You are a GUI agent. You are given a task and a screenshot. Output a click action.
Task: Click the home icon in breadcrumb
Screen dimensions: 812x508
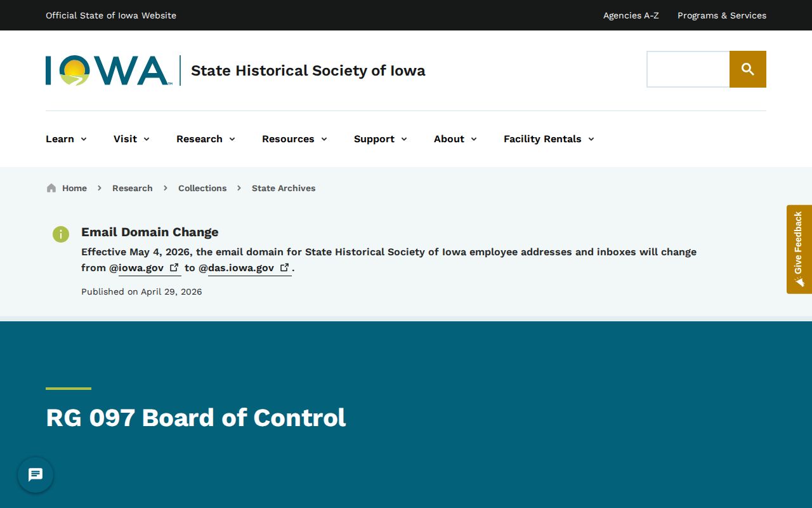point(51,188)
